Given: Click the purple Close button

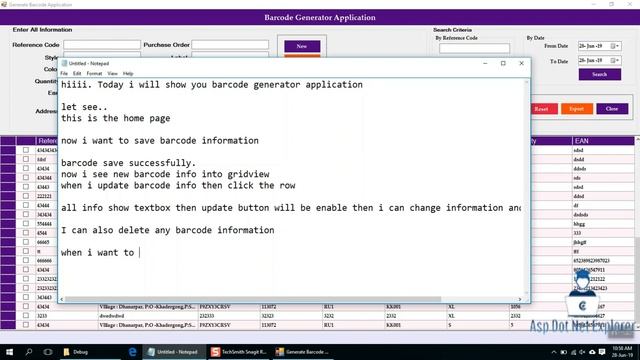Looking at the screenshot, I should [612, 109].
